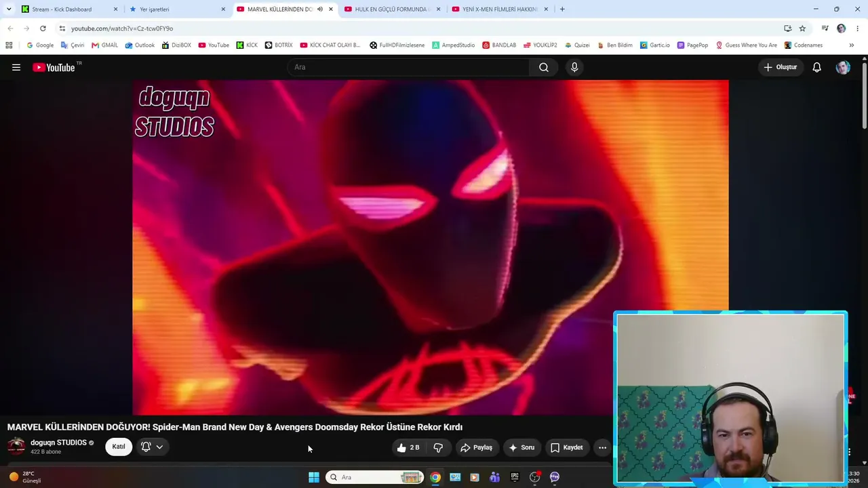Open Chrome from the taskbar
The width and height of the screenshot is (868, 488).
tap(435, 477)
